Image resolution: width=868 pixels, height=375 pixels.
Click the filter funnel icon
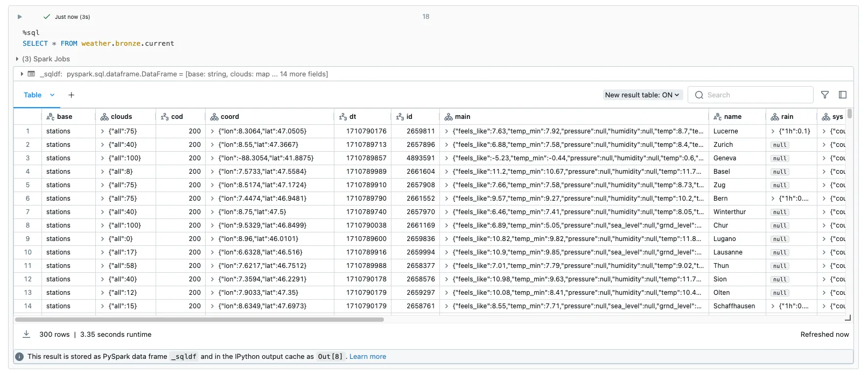point(824,95)
